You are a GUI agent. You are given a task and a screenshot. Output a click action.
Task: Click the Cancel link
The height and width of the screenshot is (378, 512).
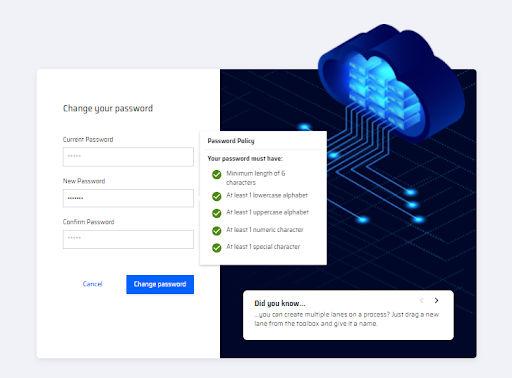pos(93,284)
